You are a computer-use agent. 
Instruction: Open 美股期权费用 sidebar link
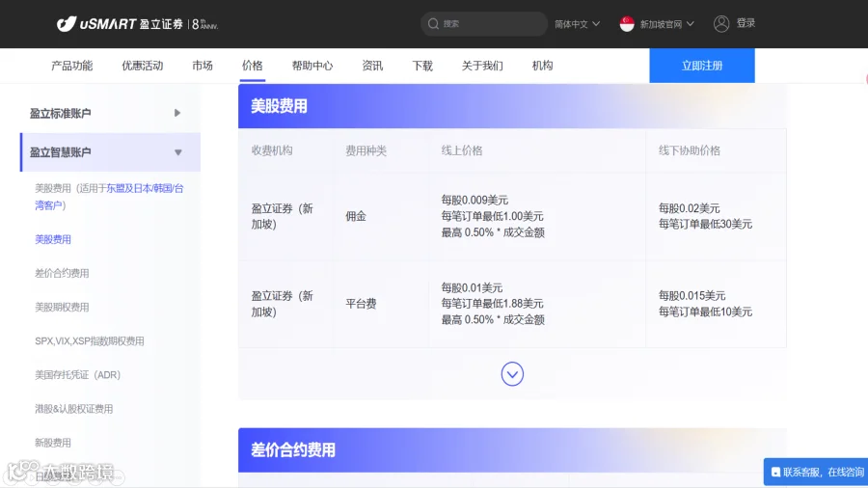(62, 307)
